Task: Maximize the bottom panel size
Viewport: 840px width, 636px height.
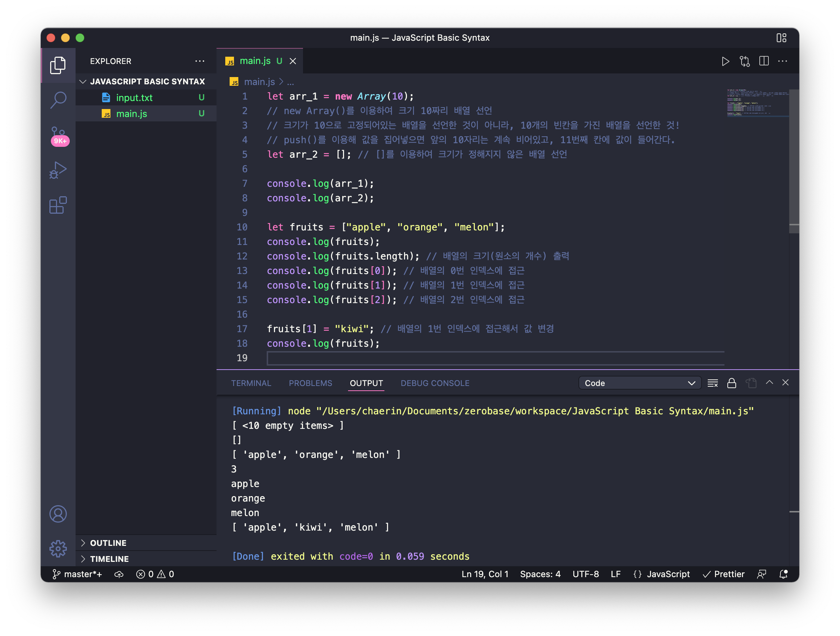Action: point(769,383)
